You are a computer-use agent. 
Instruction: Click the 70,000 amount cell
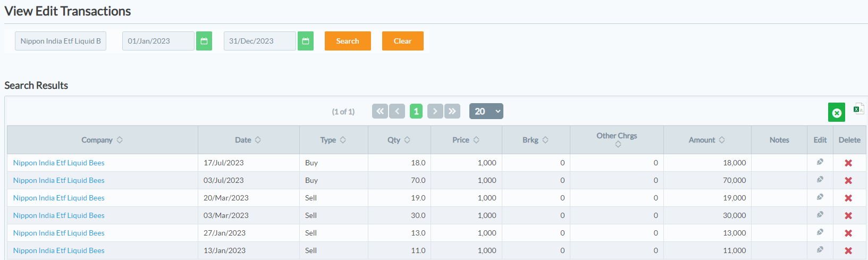pos(707,180)
